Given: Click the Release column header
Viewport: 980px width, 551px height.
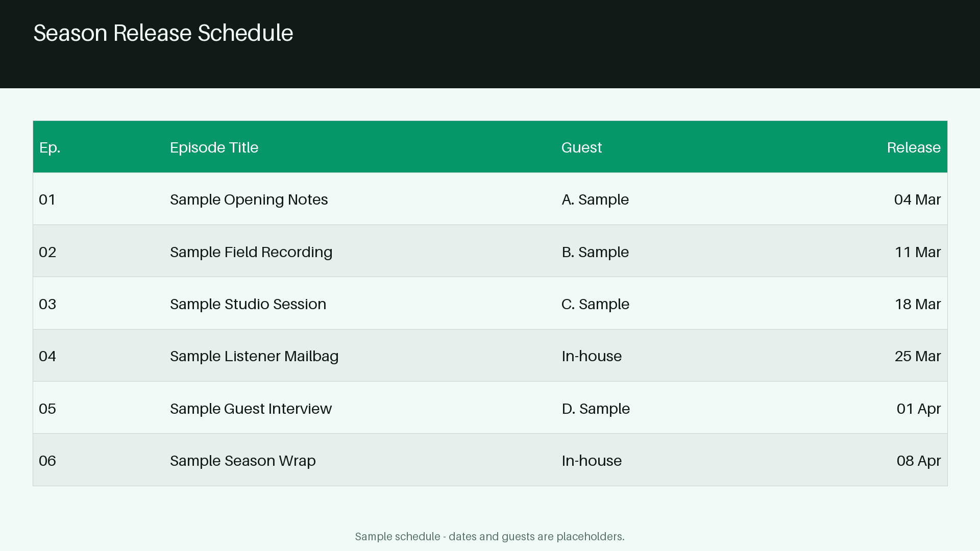Looking at the screenshot, I should coord(914,147).
